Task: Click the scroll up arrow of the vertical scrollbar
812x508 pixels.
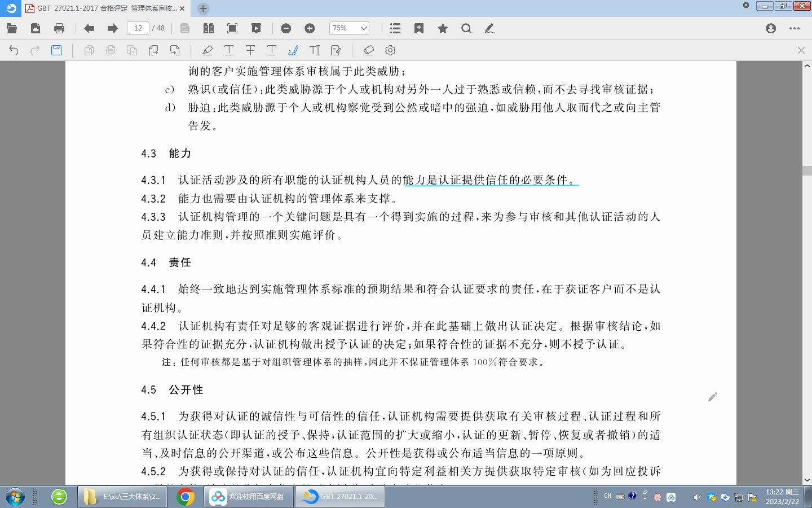Action: coord(807,66)
